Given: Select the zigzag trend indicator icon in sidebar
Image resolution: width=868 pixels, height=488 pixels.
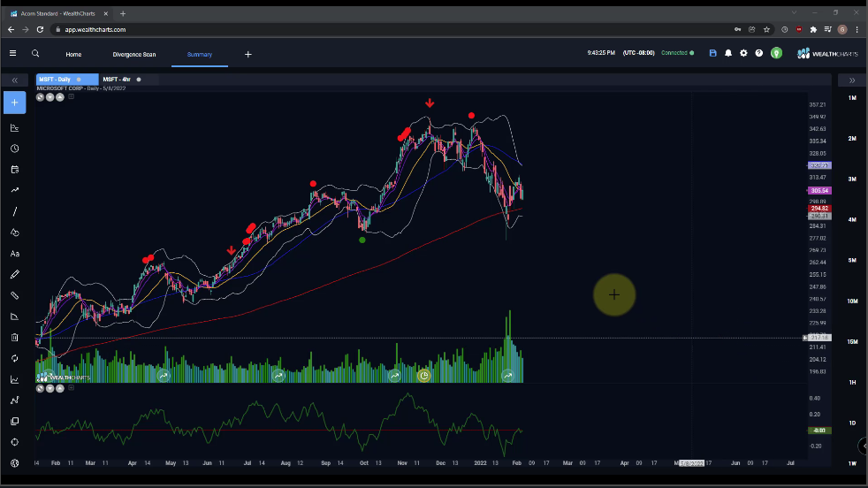Looking at the screenshot, I should pos(15,190).
